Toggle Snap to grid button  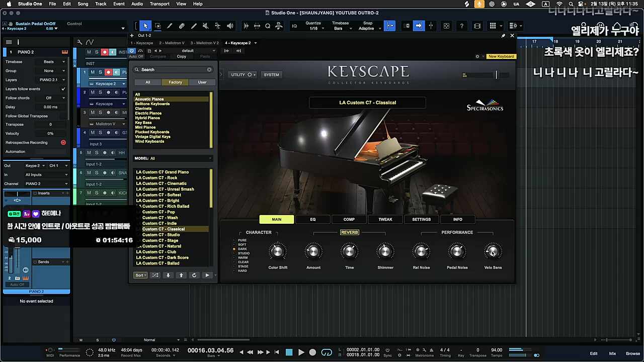pos(390,26)
